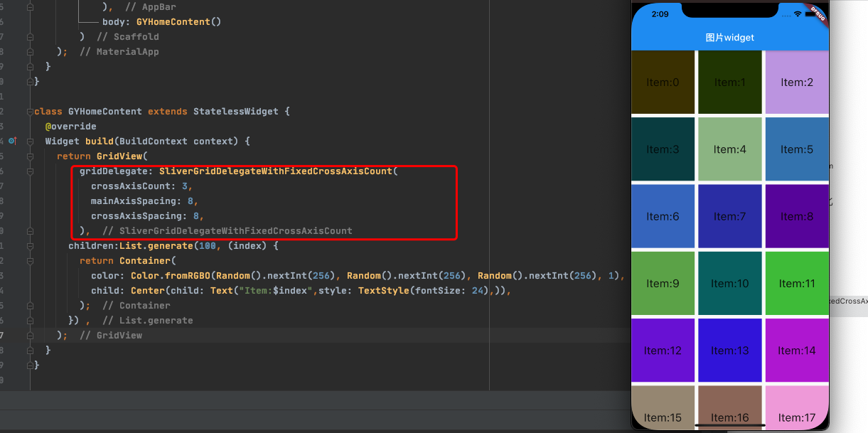The width and height of the screenshot is (868, 433).
Task: Tap grid tile Item:12
Action: (663, 350)
